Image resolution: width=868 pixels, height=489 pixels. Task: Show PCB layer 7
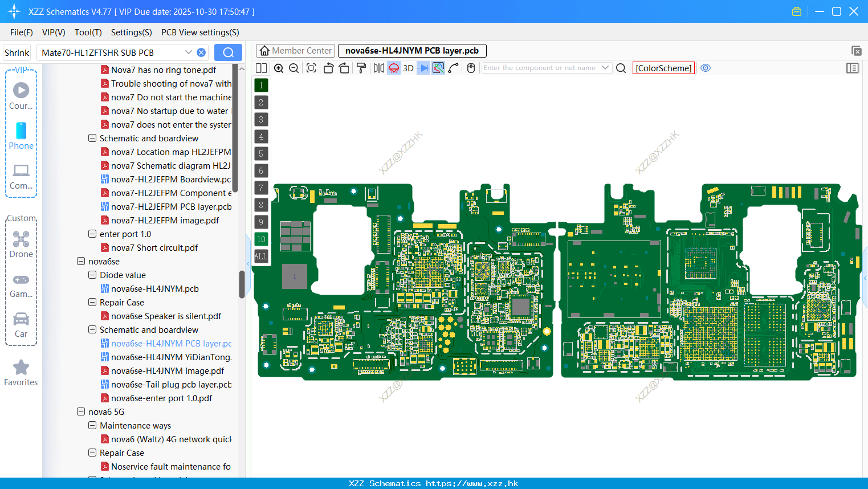tap(261, 188)
